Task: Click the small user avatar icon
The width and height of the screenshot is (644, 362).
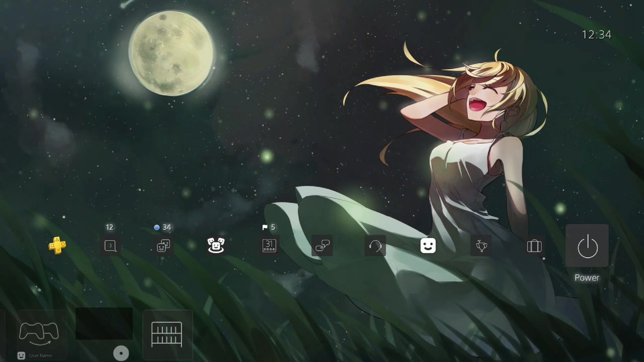Action: [21, 356]
